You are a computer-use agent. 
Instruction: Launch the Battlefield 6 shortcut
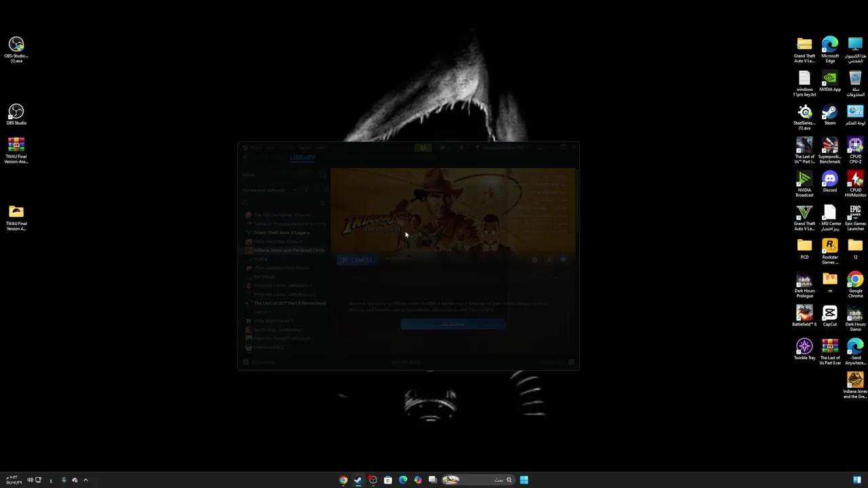(x=804, y=316)
